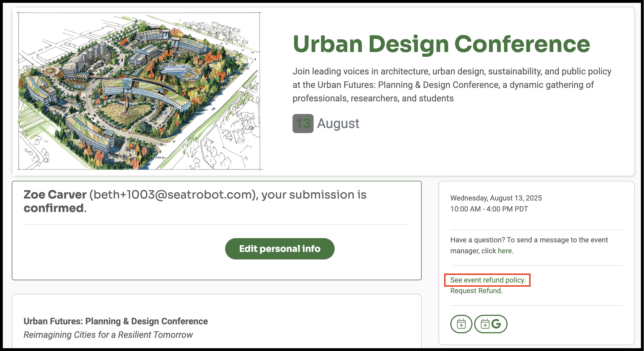Click the Wednesday, August 13, 2025 date line

[496, 198]
